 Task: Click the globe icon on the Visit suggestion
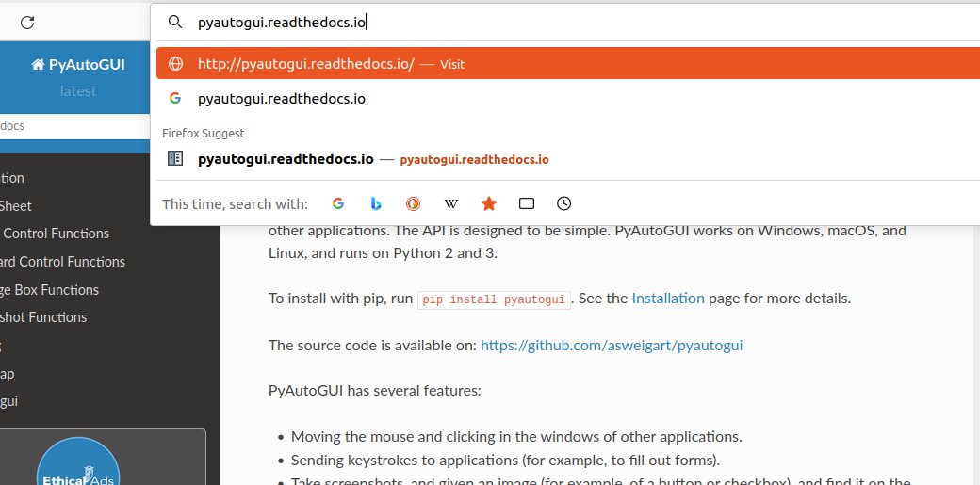click(x=175, y=64)
